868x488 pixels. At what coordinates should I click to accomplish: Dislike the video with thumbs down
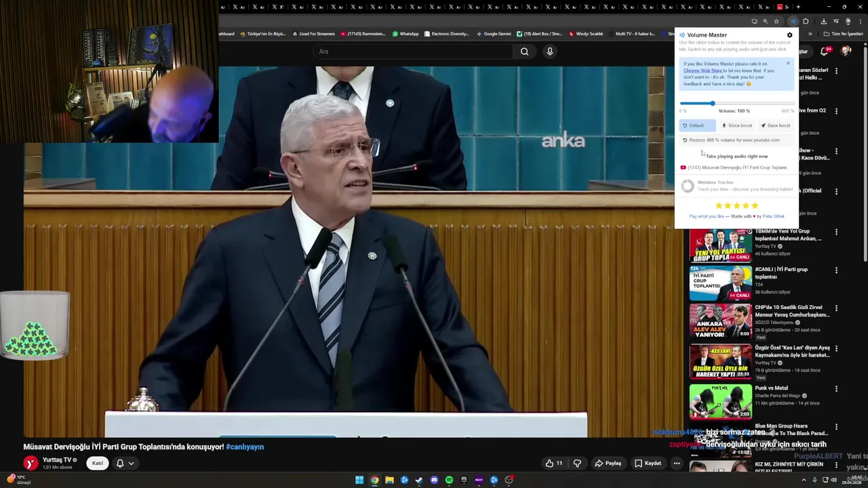[577, 464]
